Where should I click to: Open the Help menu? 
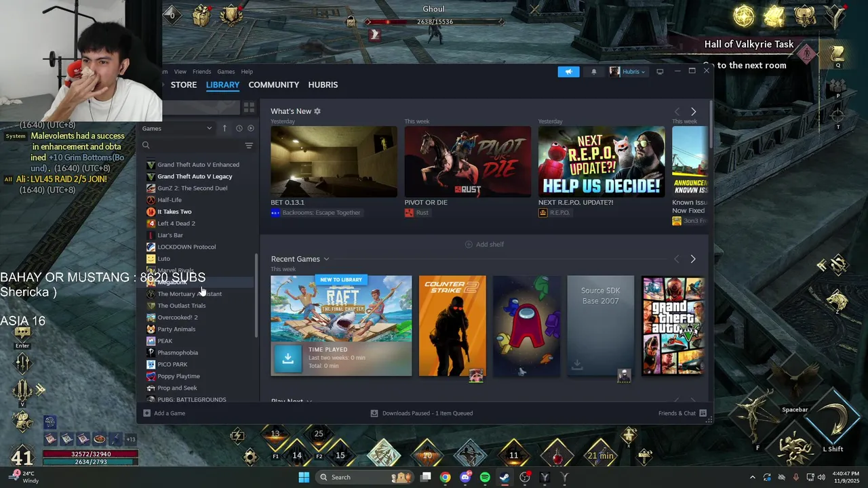247,71
